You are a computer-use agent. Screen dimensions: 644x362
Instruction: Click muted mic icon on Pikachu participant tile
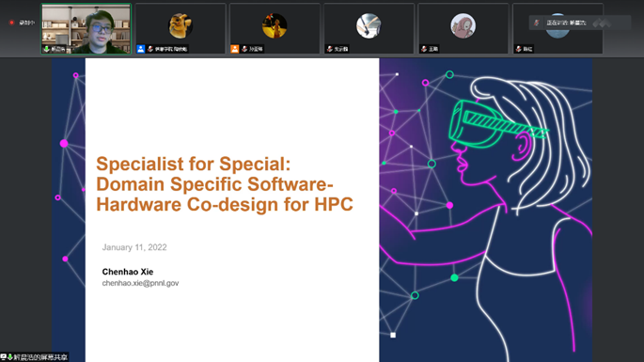(x=150, y=49)
